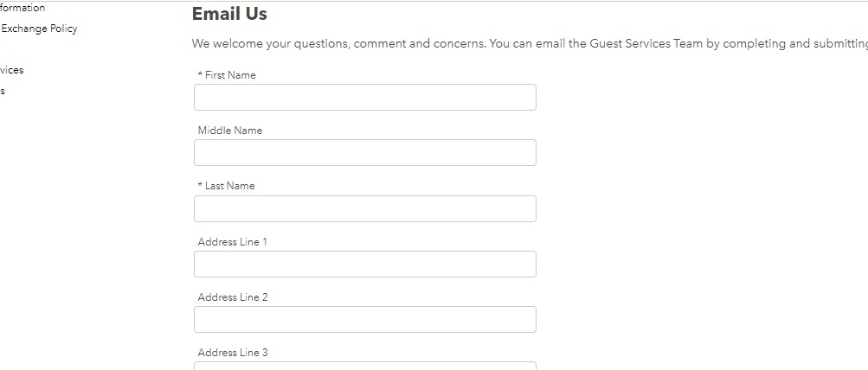Focus the Address Line 2 input box

(x=365, y=319)
